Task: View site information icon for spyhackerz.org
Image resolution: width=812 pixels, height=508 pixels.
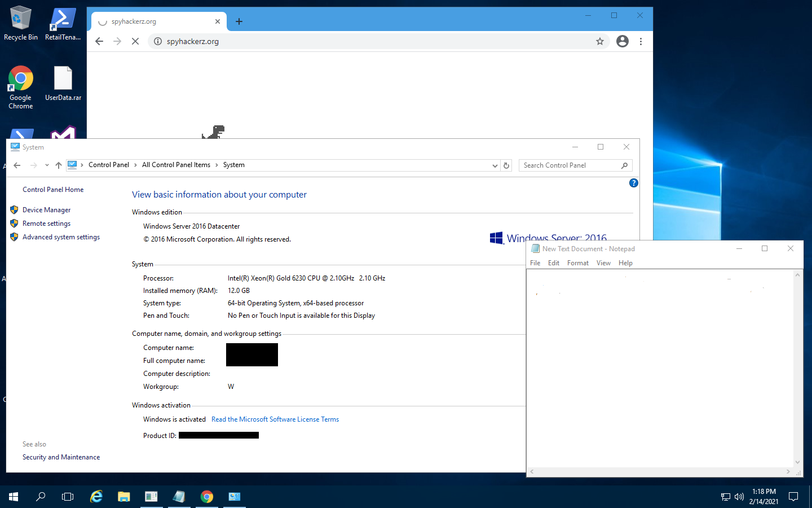Action: pos(158,41)
